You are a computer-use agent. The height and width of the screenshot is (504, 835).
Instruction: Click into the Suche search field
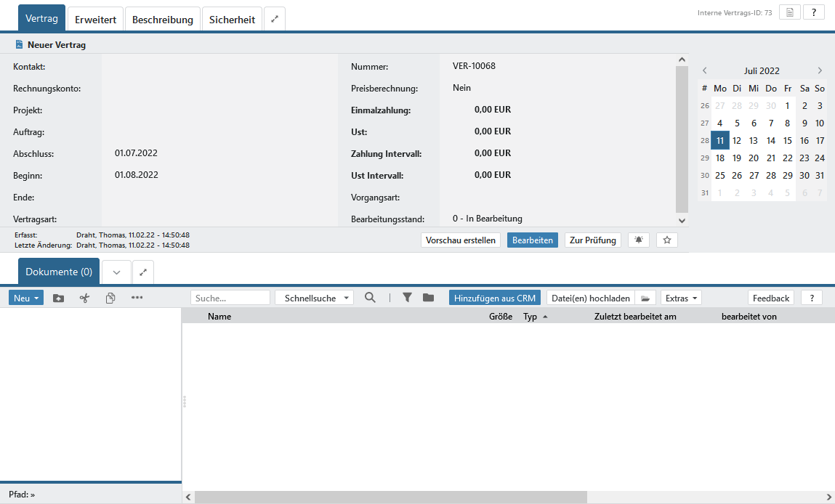(230, 298)
